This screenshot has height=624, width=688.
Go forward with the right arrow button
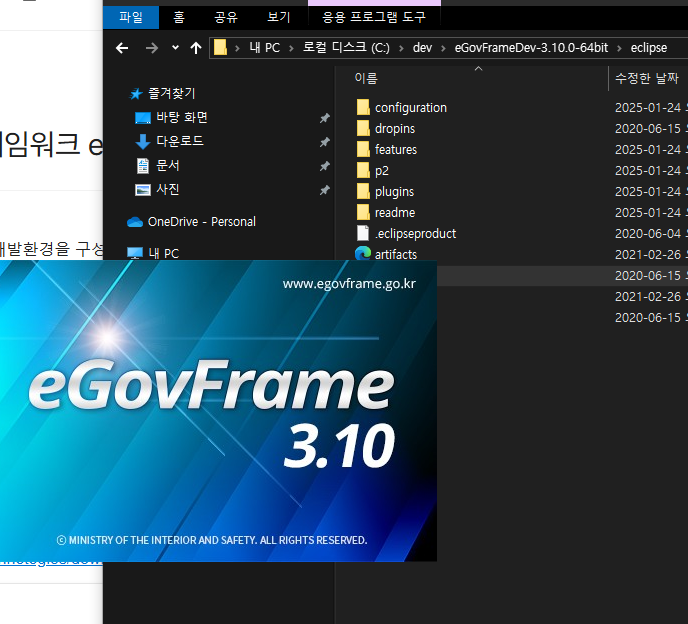pos(152,48)
